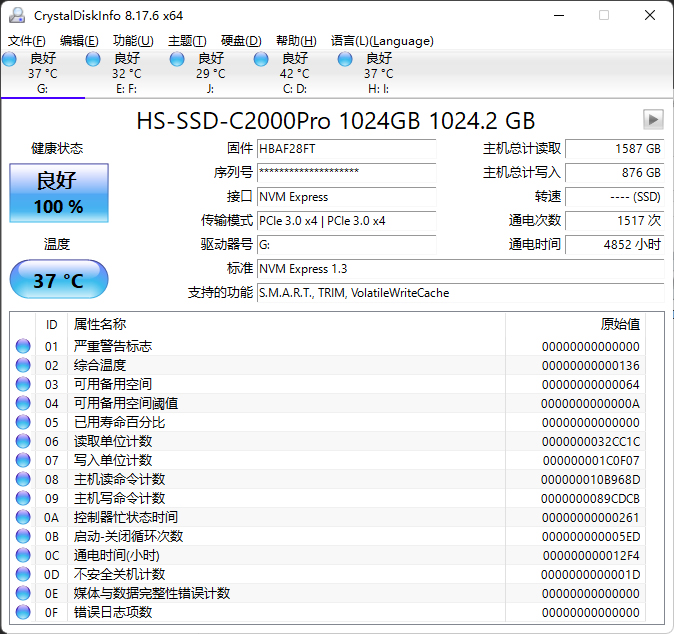Click power on hours value 4852 小时
Image resolution: width=674 pixels, height=634 pixels.
tap(615, 245)
